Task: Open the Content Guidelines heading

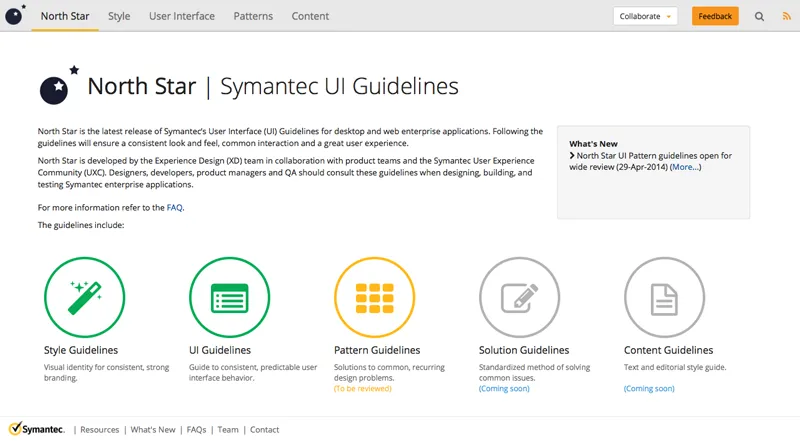Action: tap(668, 350)
